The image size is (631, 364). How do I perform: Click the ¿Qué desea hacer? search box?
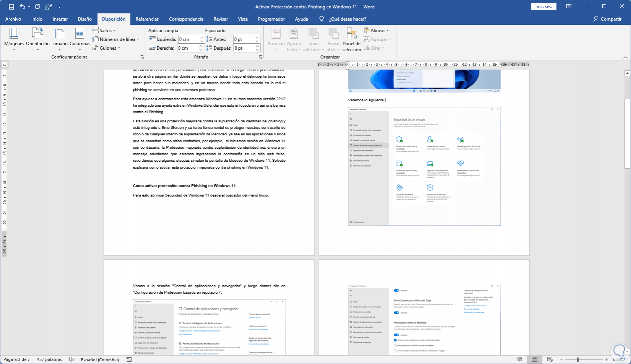(348, 19)
